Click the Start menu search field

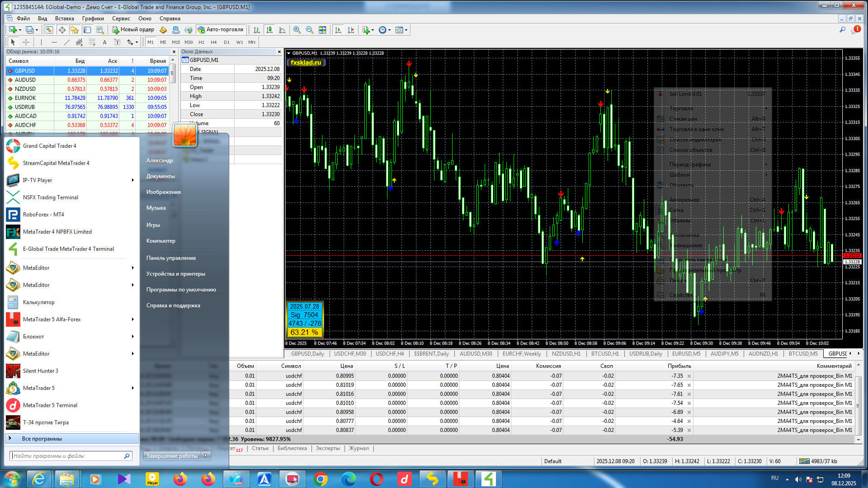(67, 456)
